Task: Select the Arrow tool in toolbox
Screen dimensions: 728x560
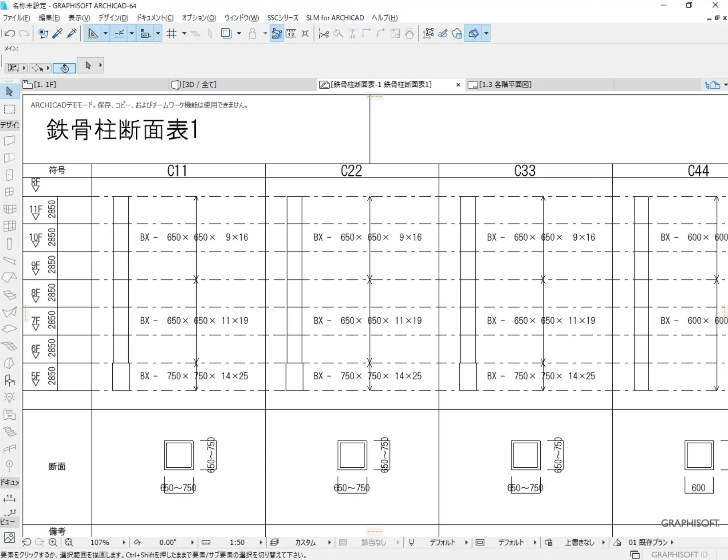Action: 9,91
